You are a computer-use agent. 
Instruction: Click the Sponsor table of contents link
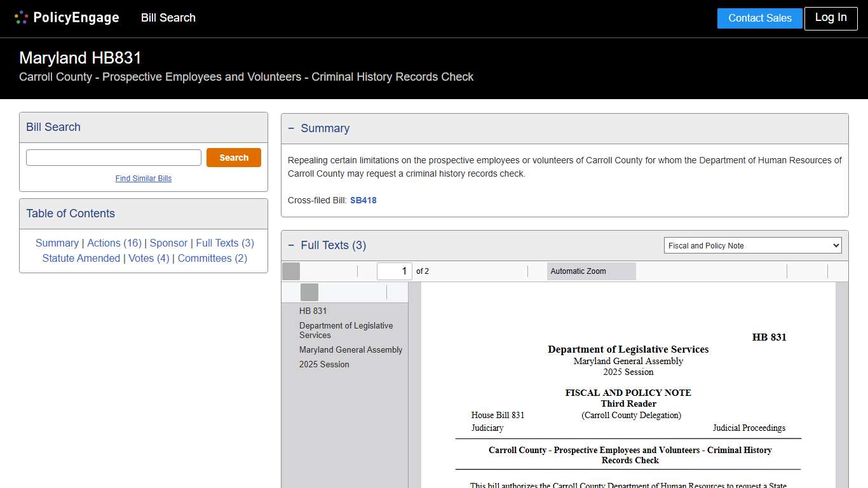[168, 243]
